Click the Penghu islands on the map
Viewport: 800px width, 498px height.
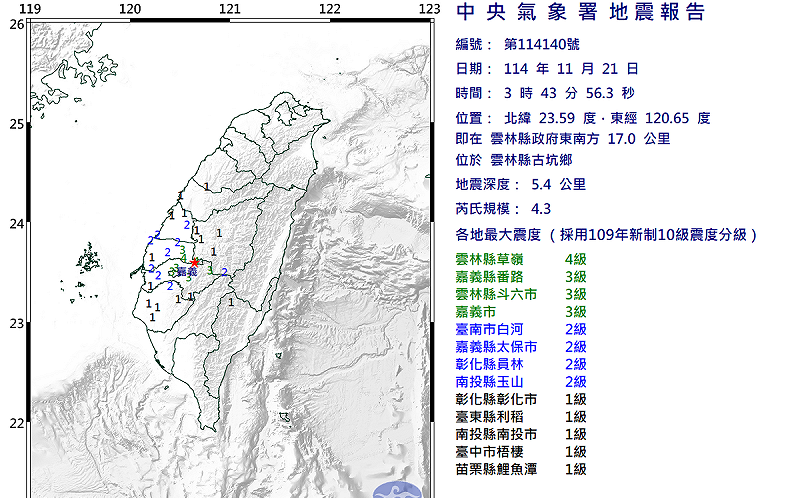pos(88,259)
